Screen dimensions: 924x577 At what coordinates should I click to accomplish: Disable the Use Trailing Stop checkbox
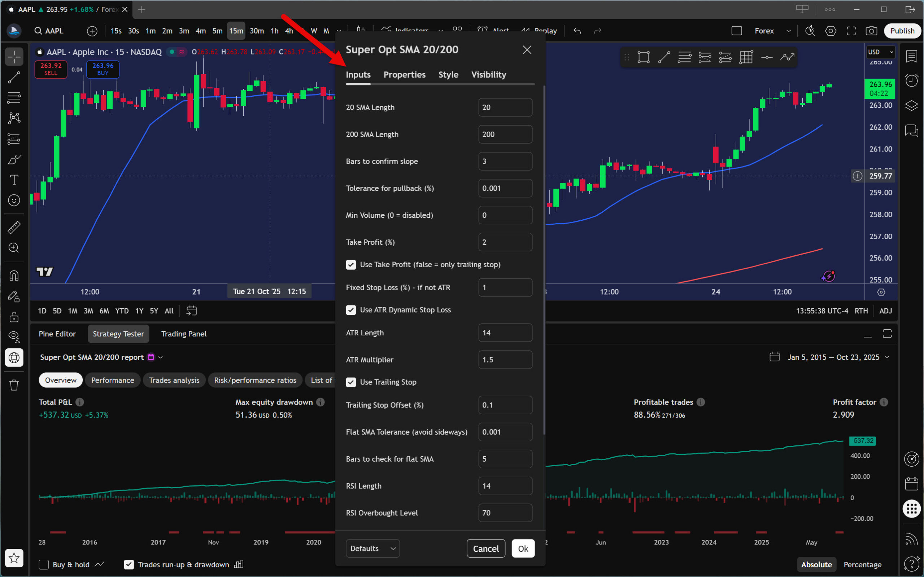[x=350, y=382]
